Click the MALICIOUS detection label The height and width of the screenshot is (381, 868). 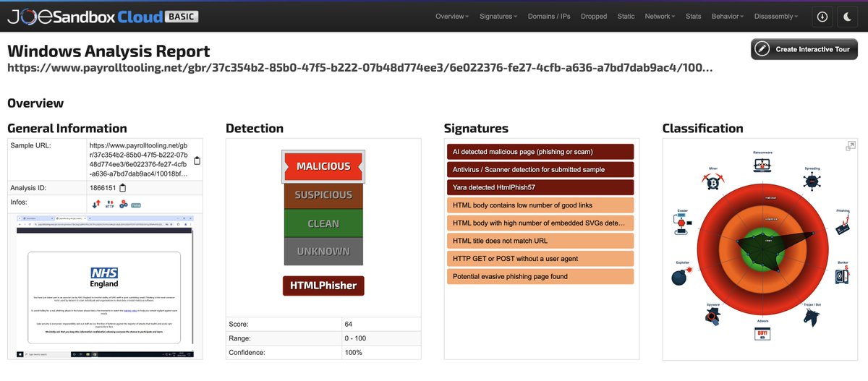323,166
